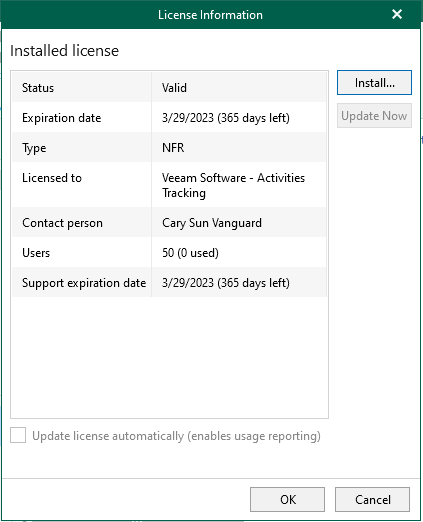Select the Expiration date row
This screenshot has height=522, width=423.
tap(169, 117)
